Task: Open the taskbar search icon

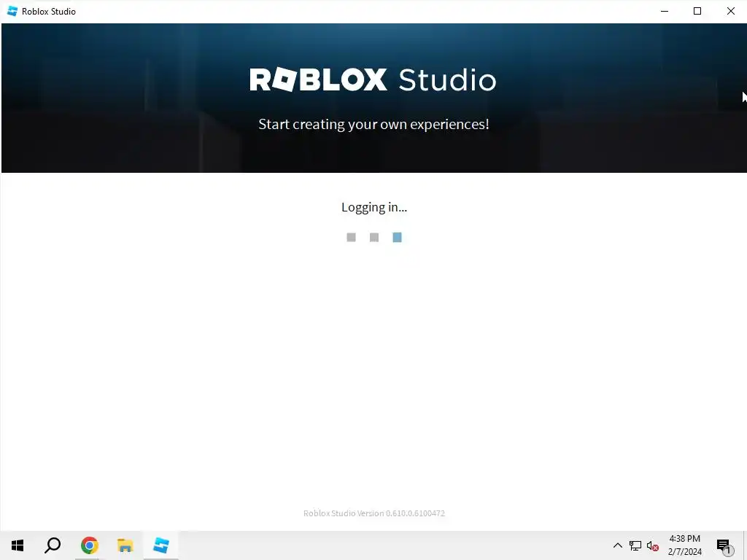Action: tap(53, 545)
